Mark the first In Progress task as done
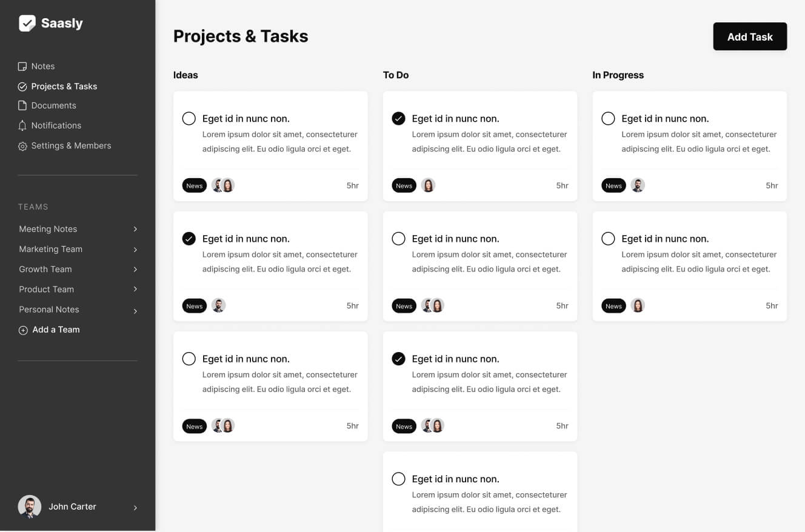 [x=608, y=118]
